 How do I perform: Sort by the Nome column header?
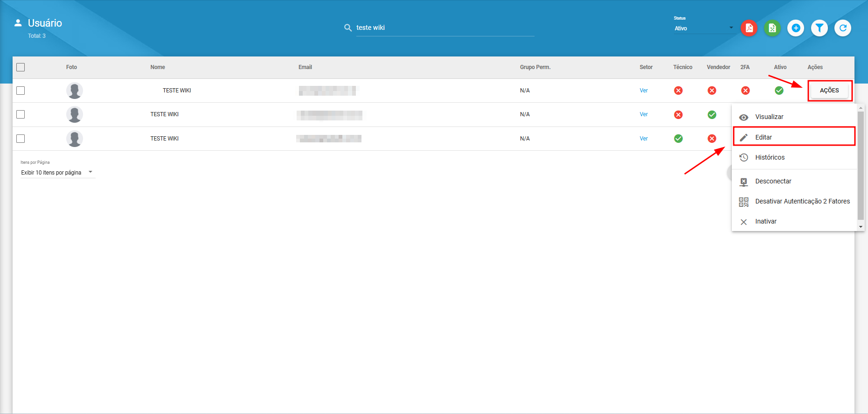pos(158,67)
